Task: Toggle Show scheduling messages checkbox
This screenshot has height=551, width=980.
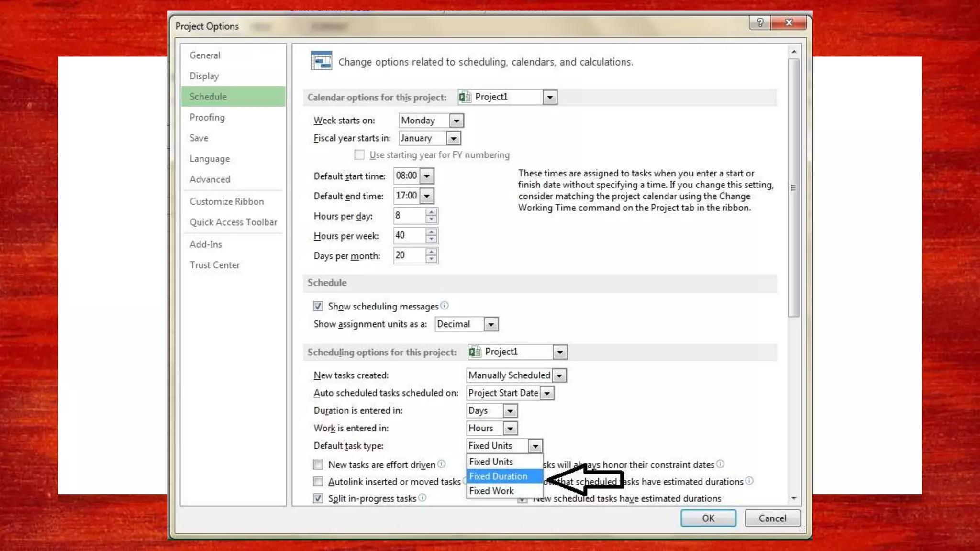Action: point(318,306)
